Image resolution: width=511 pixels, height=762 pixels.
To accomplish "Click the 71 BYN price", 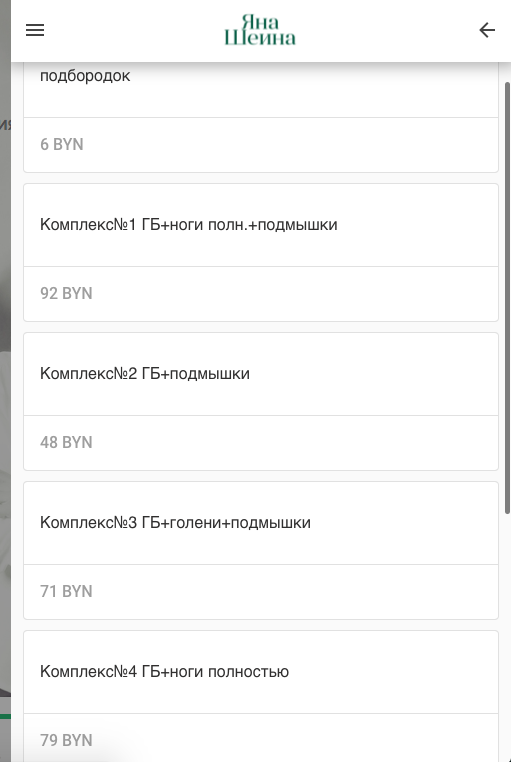I will (66, 591).
